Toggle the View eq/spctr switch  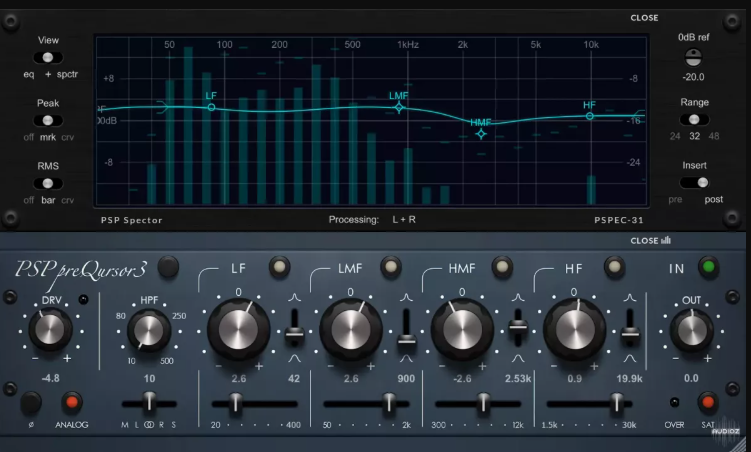tap(48, 58)
